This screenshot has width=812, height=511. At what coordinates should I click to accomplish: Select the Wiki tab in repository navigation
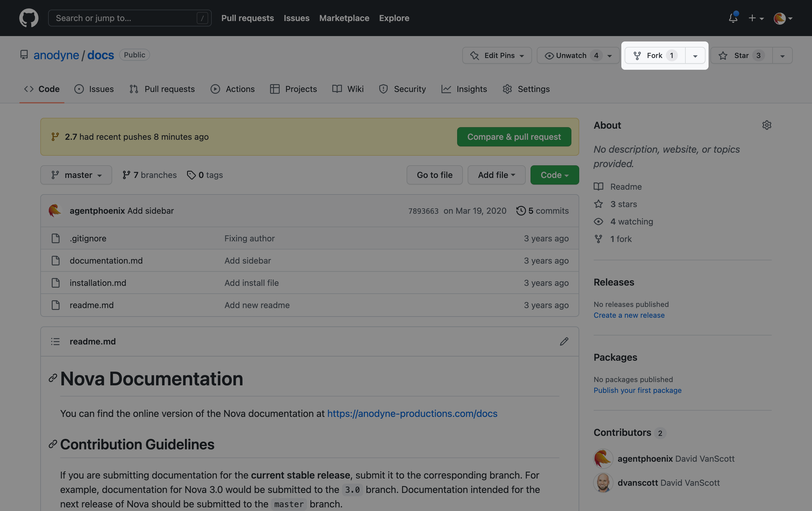coord(348,89)
